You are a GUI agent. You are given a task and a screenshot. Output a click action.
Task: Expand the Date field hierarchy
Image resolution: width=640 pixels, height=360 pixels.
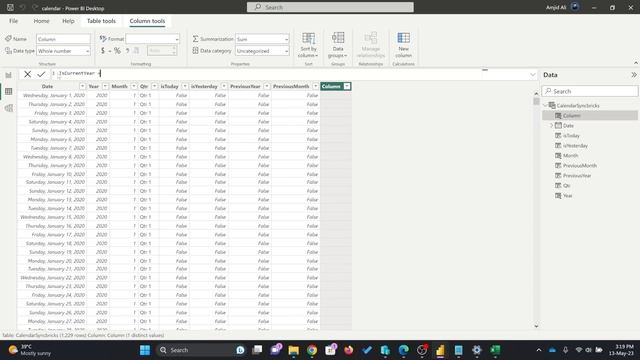[x=551, y=125]
